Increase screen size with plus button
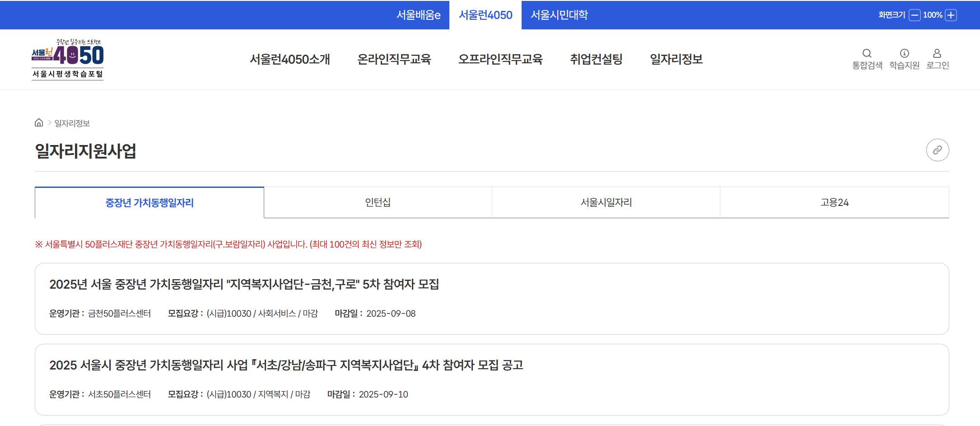Screen dimensions: 980x426 coord(951,15)
